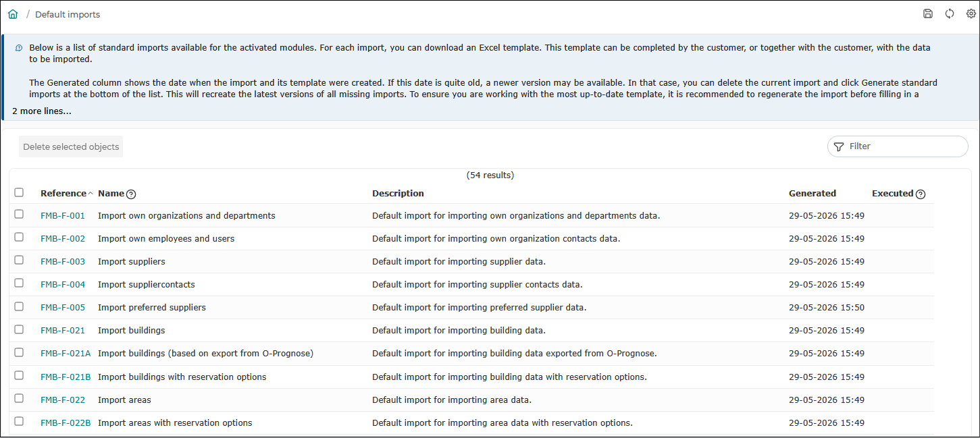Sort by the Executed column header

click(892, 194)
